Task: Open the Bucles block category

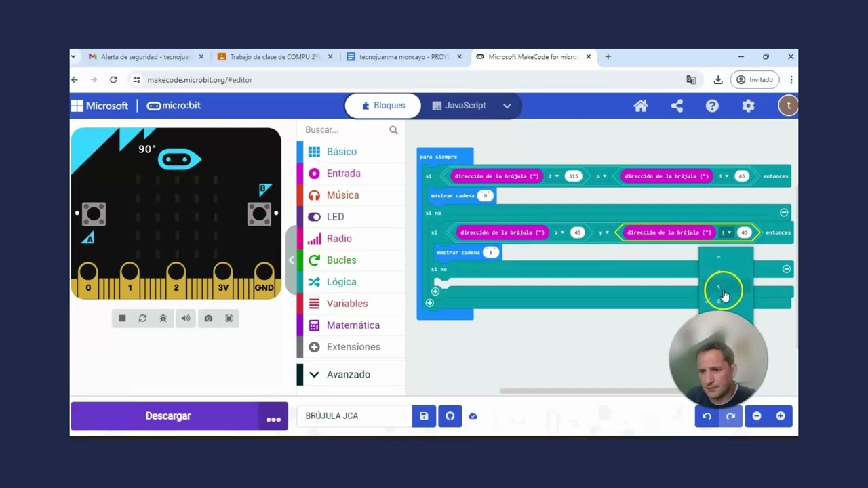Action: pyautogui.click(x=351, y=260)
